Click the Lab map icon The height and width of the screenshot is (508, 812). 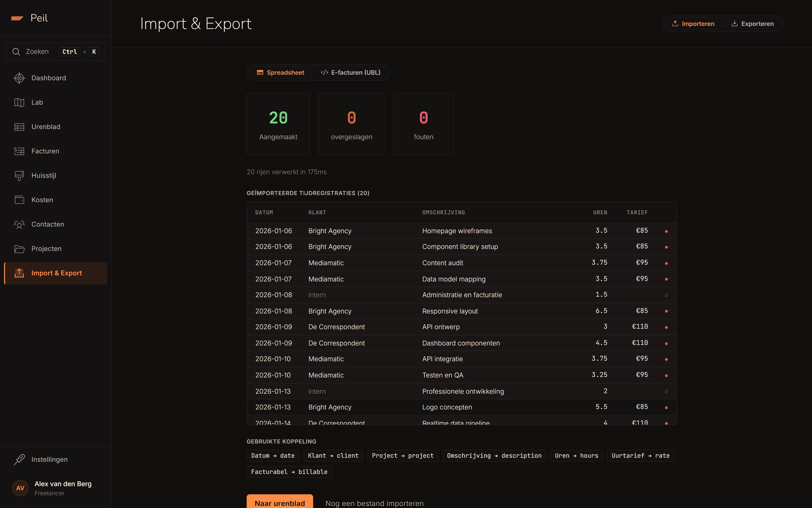point(19,102)
